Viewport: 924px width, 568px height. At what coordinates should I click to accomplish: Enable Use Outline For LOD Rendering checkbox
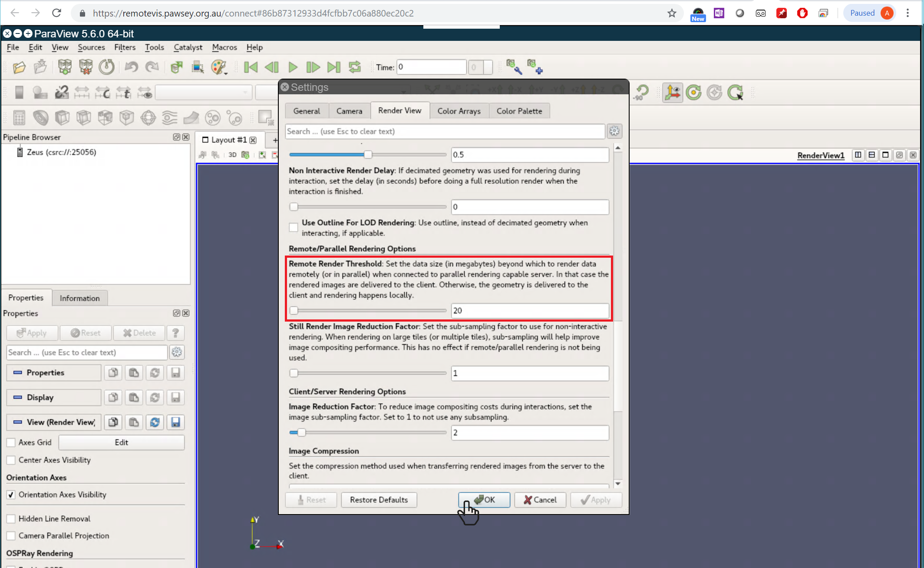(294, 227)
